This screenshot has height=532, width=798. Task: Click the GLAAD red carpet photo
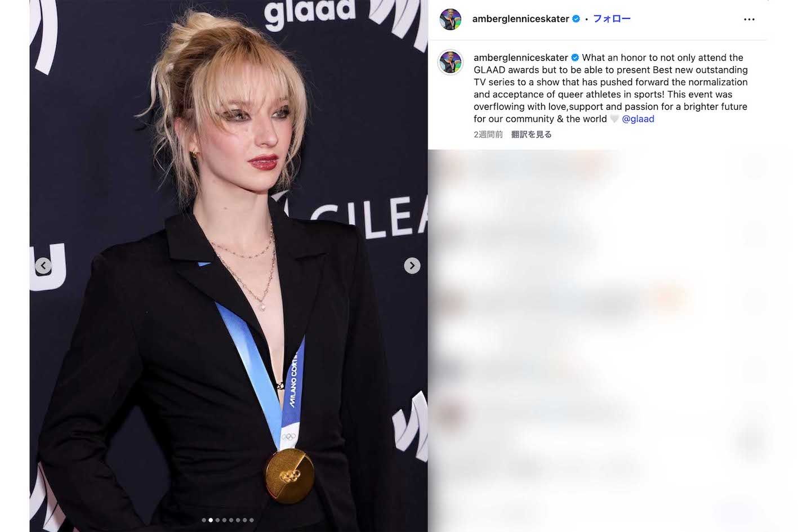(x=229, y=266)
